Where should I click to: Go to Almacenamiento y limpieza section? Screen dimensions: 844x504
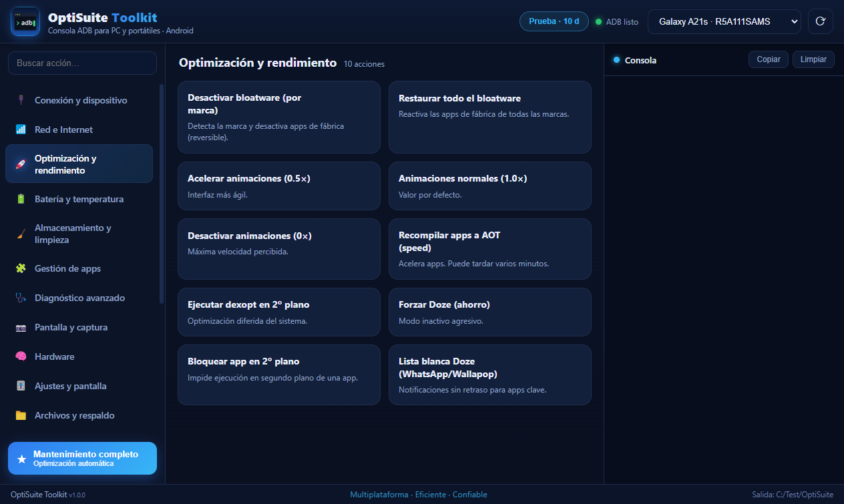tap(79, 234)
